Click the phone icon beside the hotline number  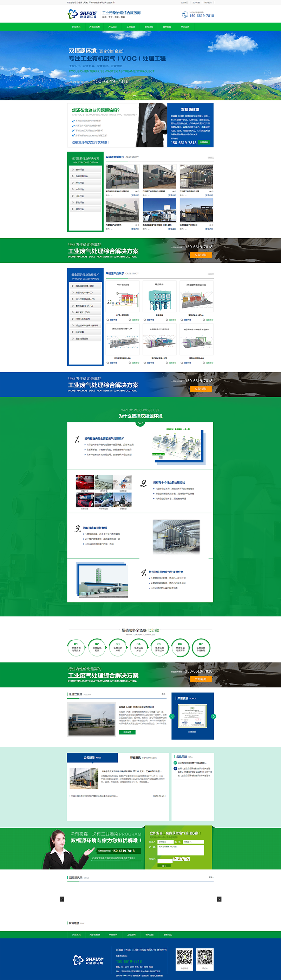(185, 14)
